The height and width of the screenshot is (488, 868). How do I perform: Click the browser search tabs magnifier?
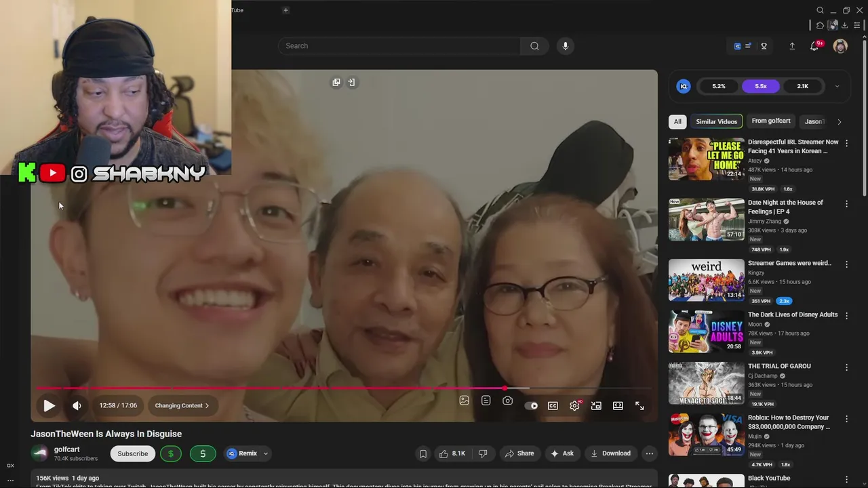tap(820, 10)
